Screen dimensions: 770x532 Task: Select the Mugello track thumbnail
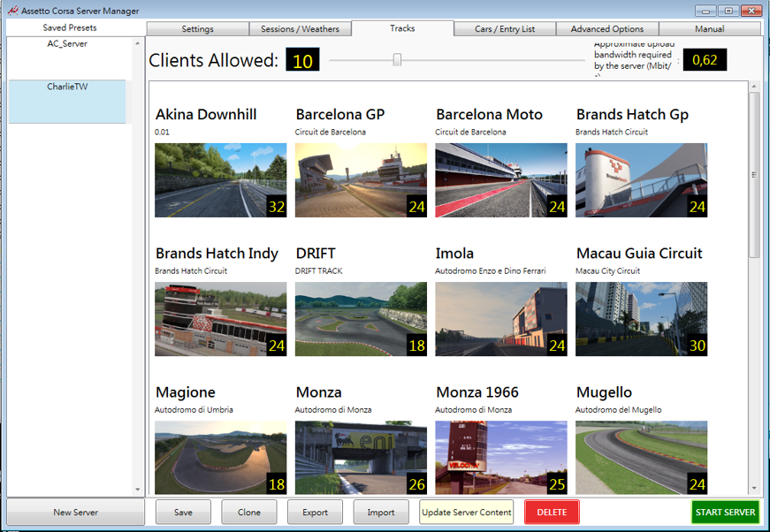[641, 457]
